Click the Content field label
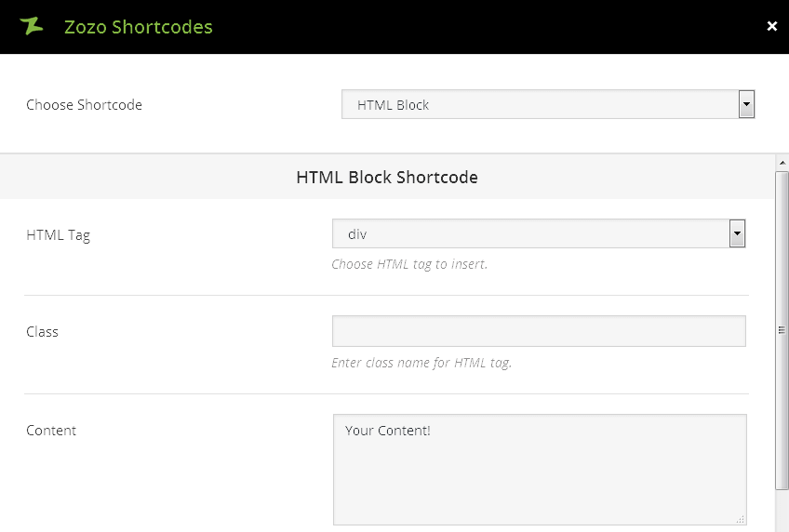The image size is (789, 532). click(x=51, y=431)
